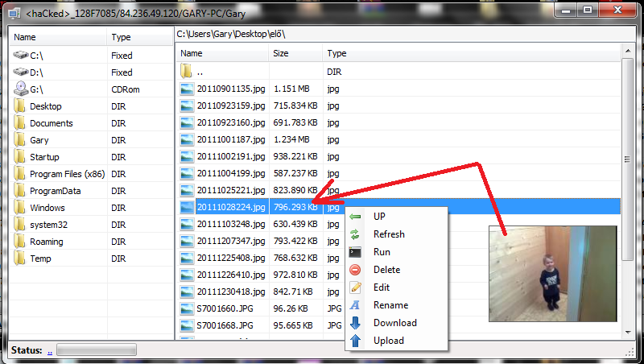Viewport: 644px width, 364px height.
Task: Click the Run terminal icon
Action: tap(355, 252)
